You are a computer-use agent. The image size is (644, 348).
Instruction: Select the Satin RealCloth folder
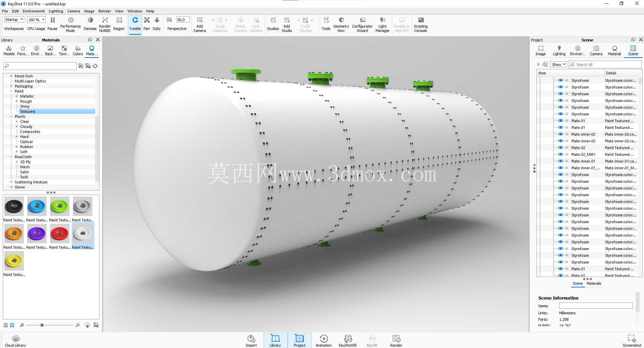[25, 172]
